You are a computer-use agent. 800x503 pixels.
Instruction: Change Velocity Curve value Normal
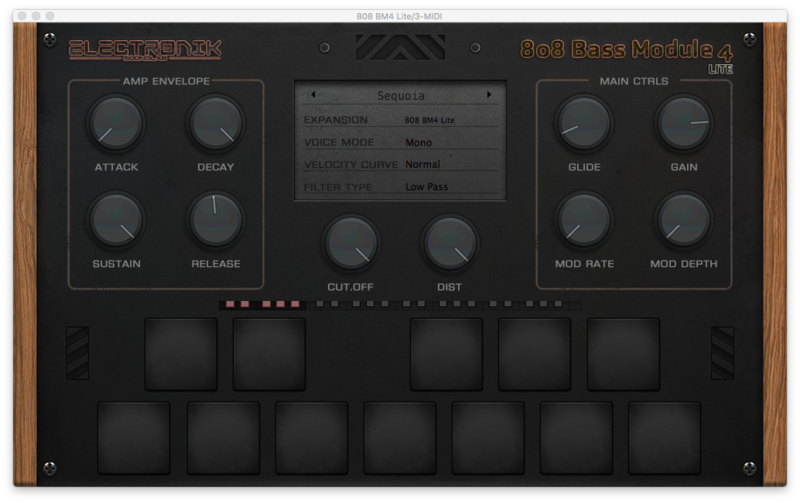point(422,165)
